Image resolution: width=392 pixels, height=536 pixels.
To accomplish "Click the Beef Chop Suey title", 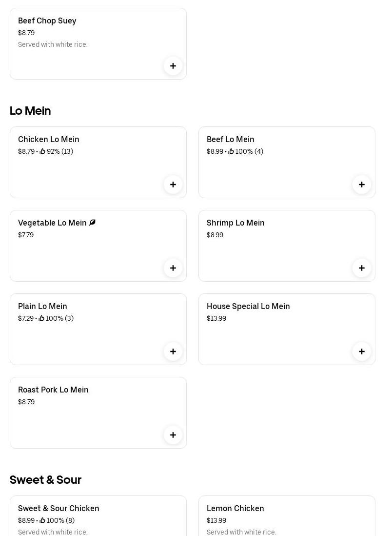I will [47, 21].
